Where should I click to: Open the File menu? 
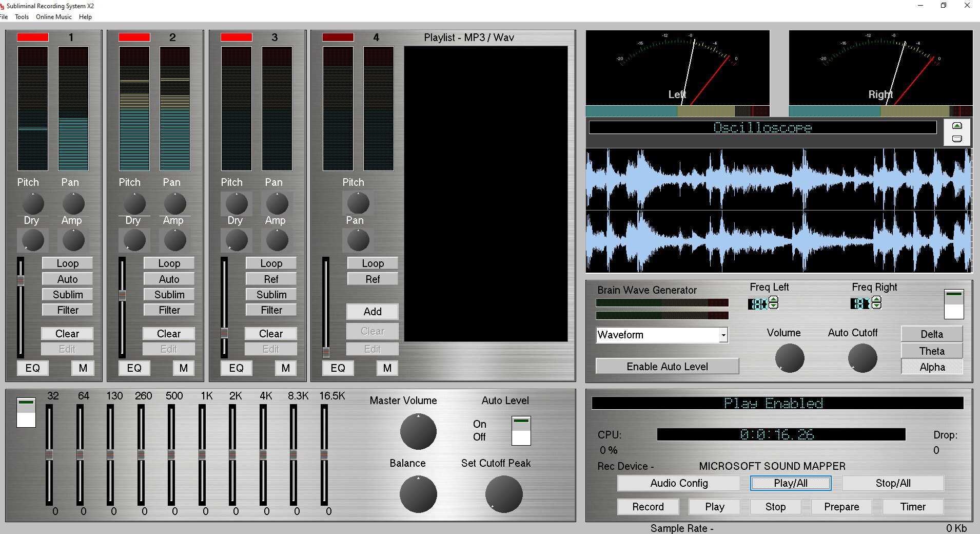click(x=4, y=17)
